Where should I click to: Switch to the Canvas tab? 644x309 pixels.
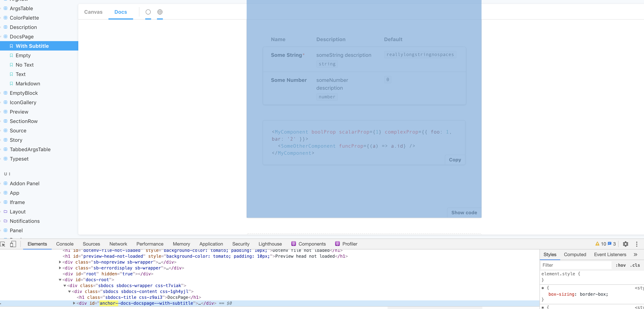93,12
